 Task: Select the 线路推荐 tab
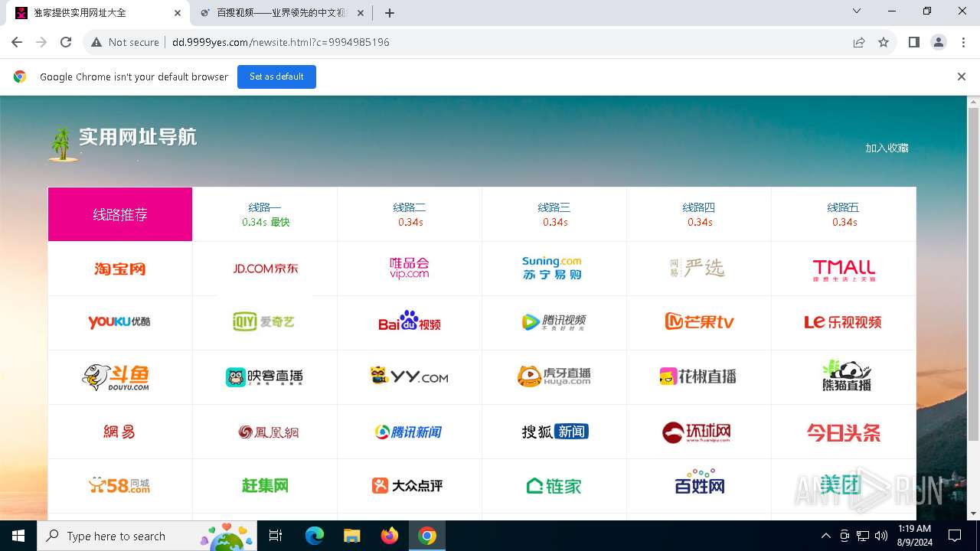point(120,214)
